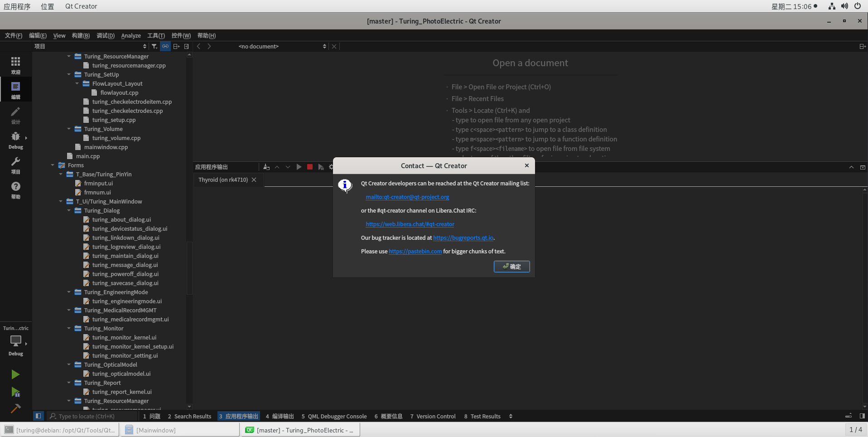Viewport: 868px width, 437px height.
Task: Open the 编译输出 pane
Action: coord(280,416)
